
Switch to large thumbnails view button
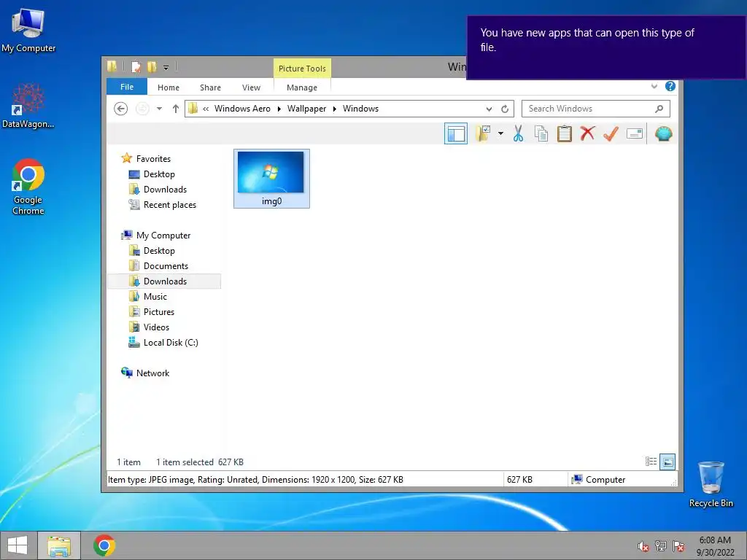(667, 462)
